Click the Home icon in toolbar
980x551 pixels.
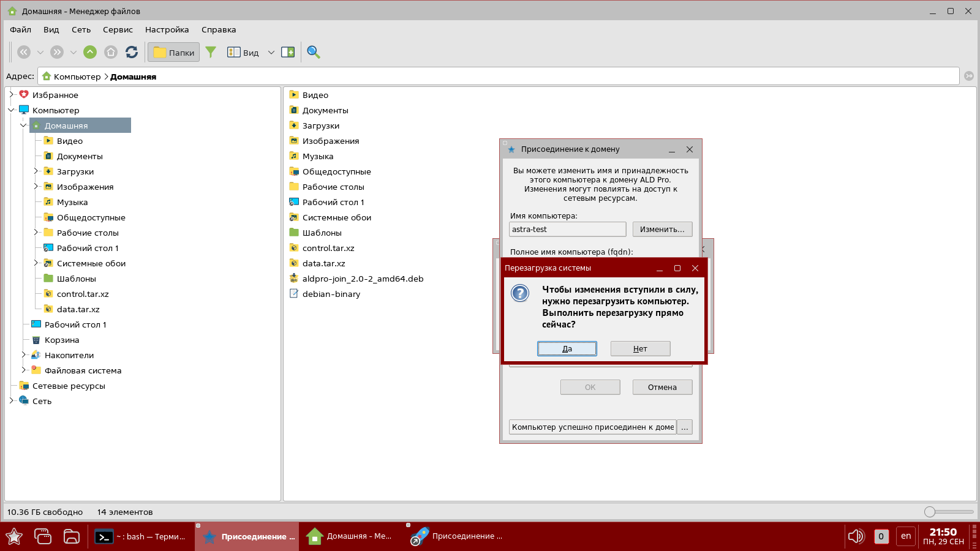click(x=111, y=52)
